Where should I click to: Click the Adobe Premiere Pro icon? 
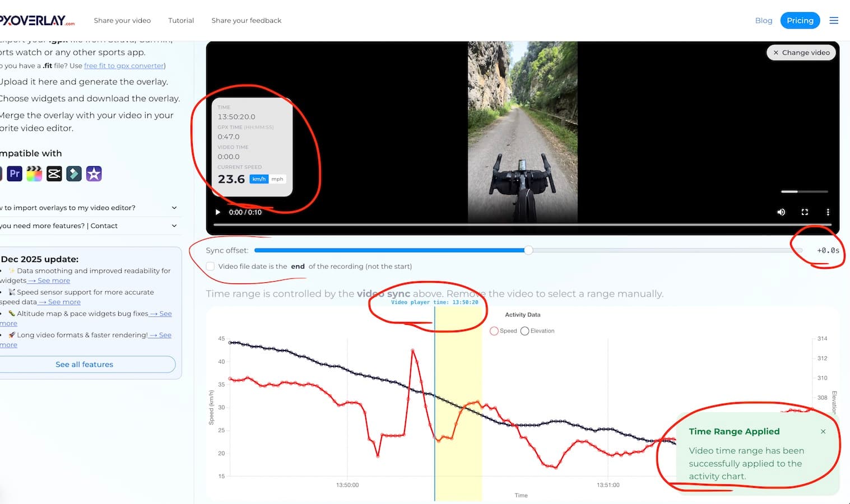[15, 174]
